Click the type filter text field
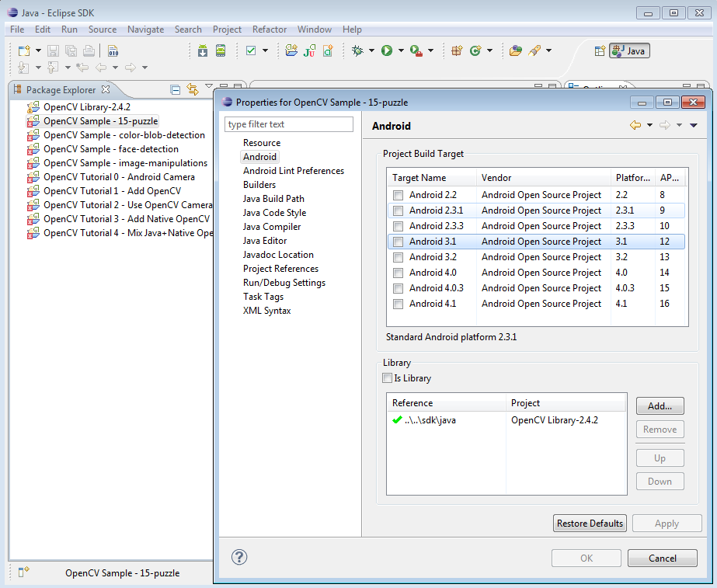This screenshot has height=588, width=717. (289, 124)
